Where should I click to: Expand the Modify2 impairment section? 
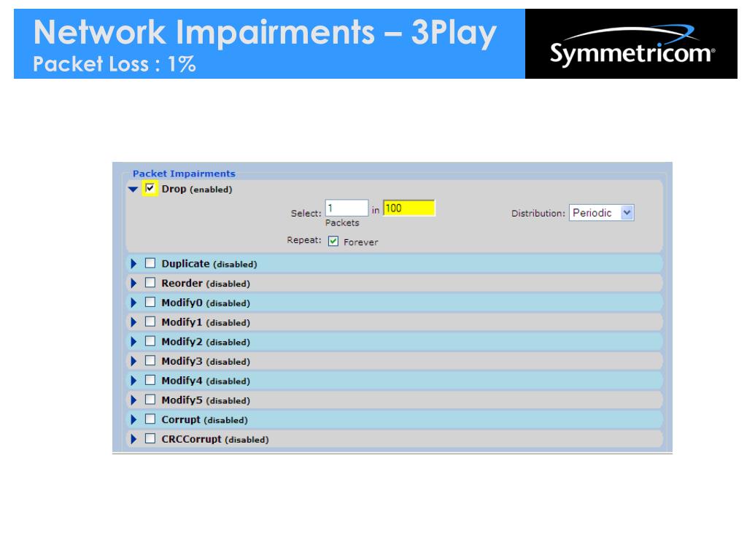[x=133, y=341]
